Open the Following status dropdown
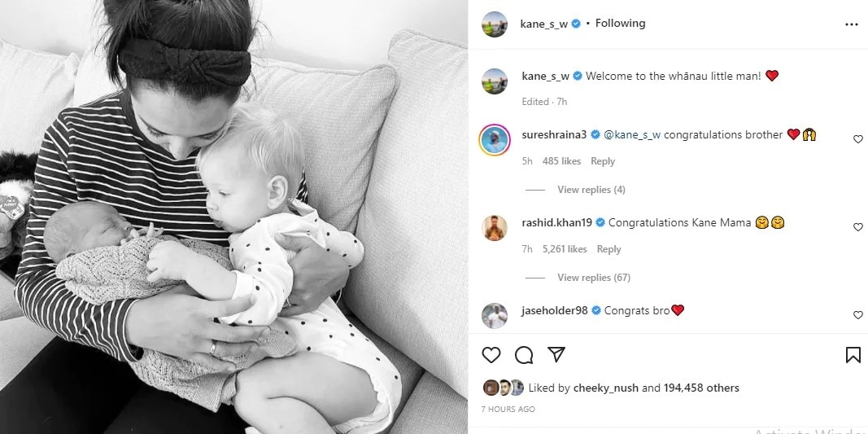 coord(620,24)
